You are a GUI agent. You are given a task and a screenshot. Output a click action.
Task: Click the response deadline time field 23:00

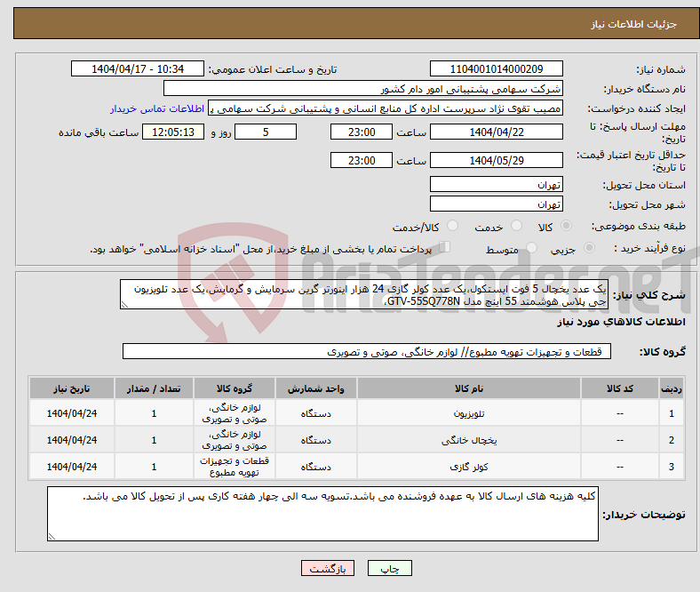(362, 132)
